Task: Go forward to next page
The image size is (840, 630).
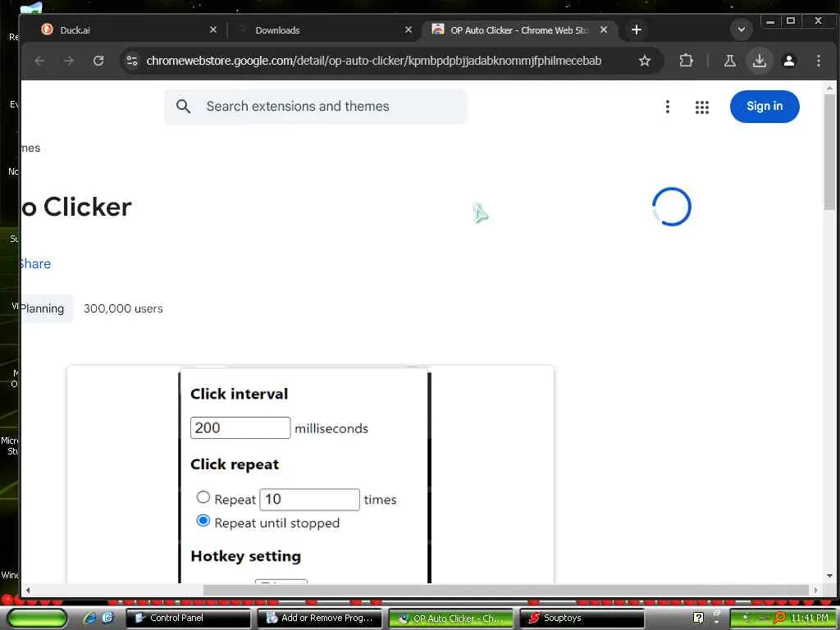Action: 69,61
